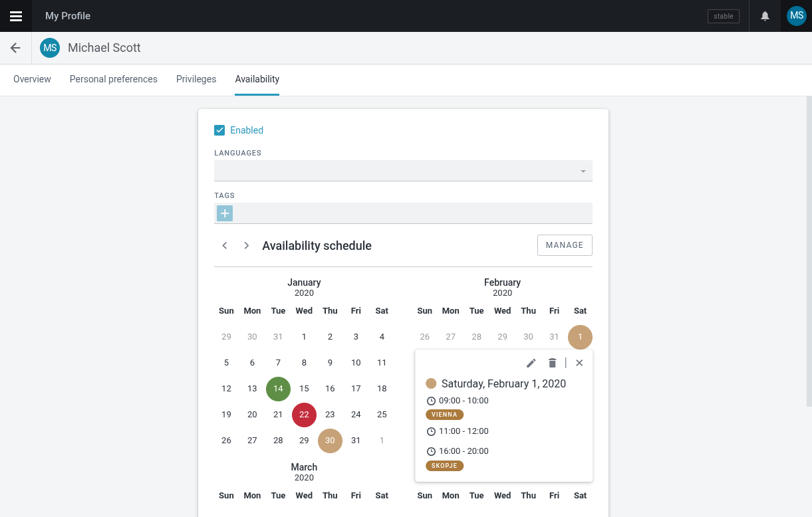
Task: Click the Saturday, February 1, 2020 heading
Action: [503, 383]
